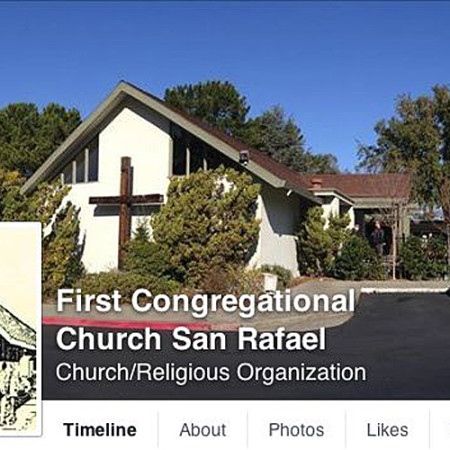The image size is (450, 450).
Task: Click the red painted curb in photo
Action: [x=127, y=323]
